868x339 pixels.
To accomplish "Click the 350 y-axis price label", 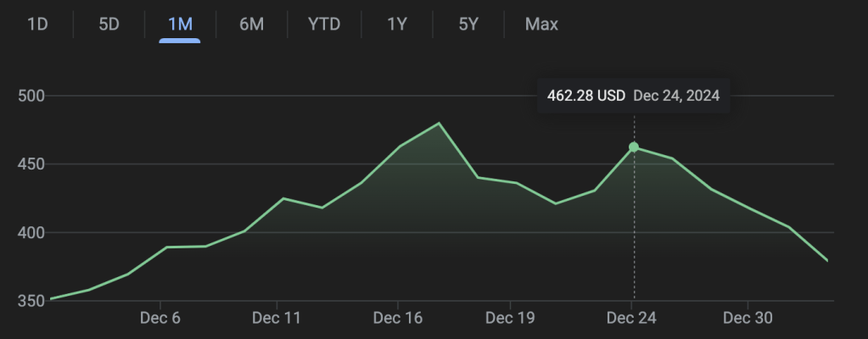I will point(32,301).
